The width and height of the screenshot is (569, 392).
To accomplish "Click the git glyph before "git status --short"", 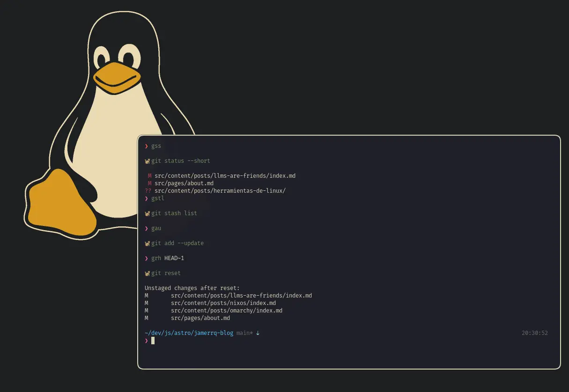I will point(147,160).
